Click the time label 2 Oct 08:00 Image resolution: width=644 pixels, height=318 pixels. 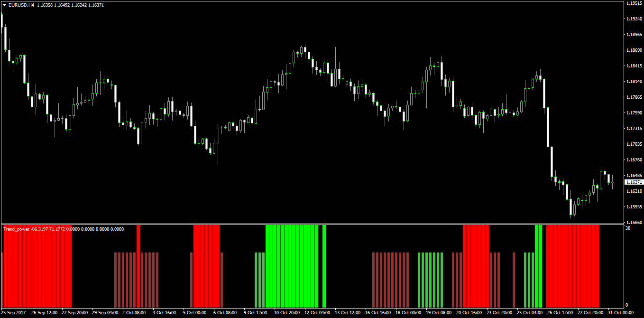pyautogui.click(x=134, y=313)
